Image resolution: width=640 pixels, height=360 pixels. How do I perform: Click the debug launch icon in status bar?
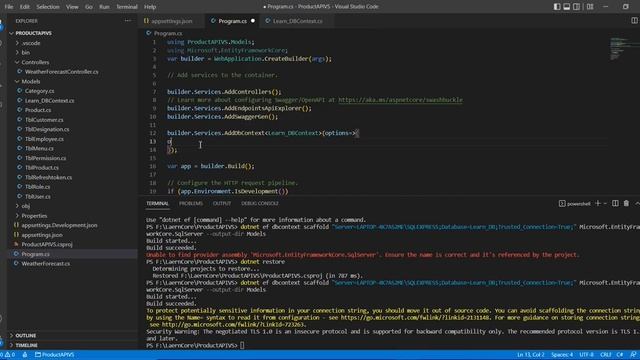[25, 355]
